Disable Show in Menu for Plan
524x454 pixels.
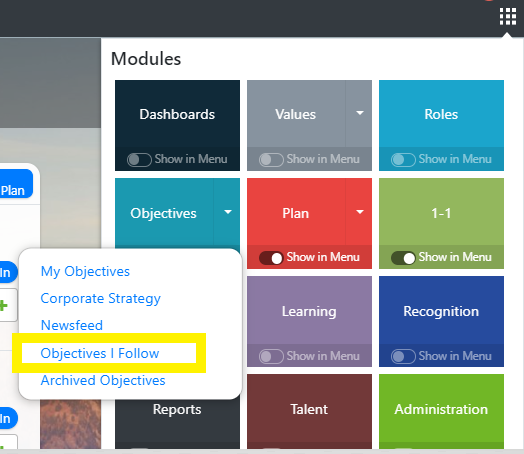(x=271, y=258)
